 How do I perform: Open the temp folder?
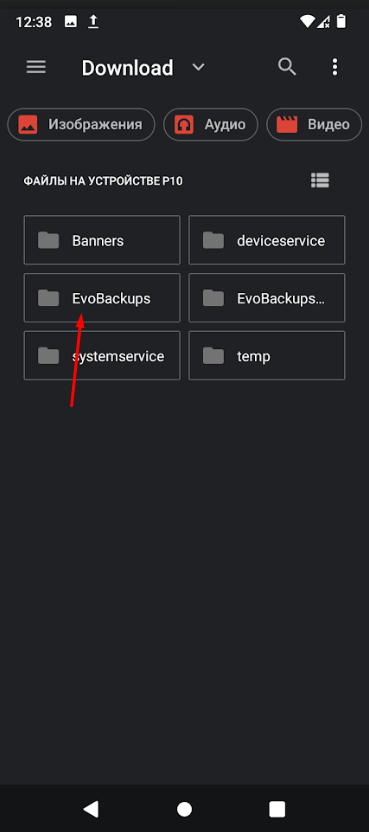tap(267, 356)
